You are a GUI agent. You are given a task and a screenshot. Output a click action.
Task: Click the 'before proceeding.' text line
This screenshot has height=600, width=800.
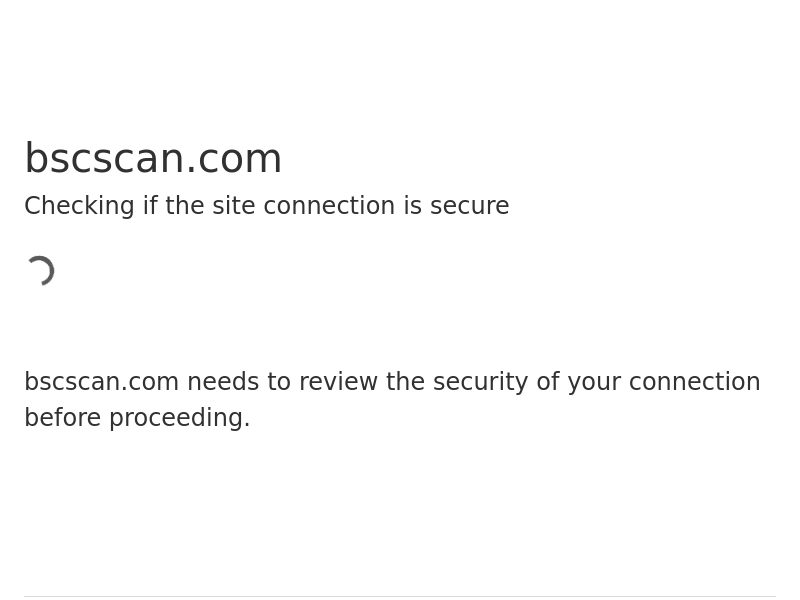click(x=137, y=418)
